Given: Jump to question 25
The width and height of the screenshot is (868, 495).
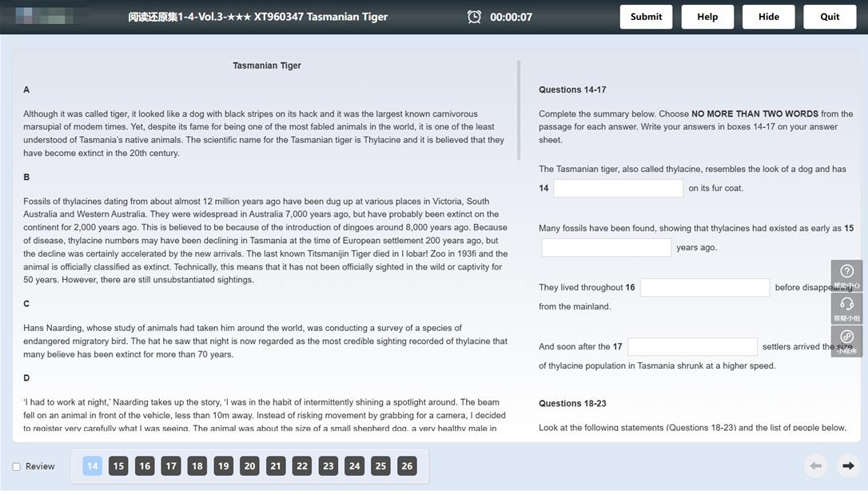Looking at the screenshot, I should pos(380,465).
